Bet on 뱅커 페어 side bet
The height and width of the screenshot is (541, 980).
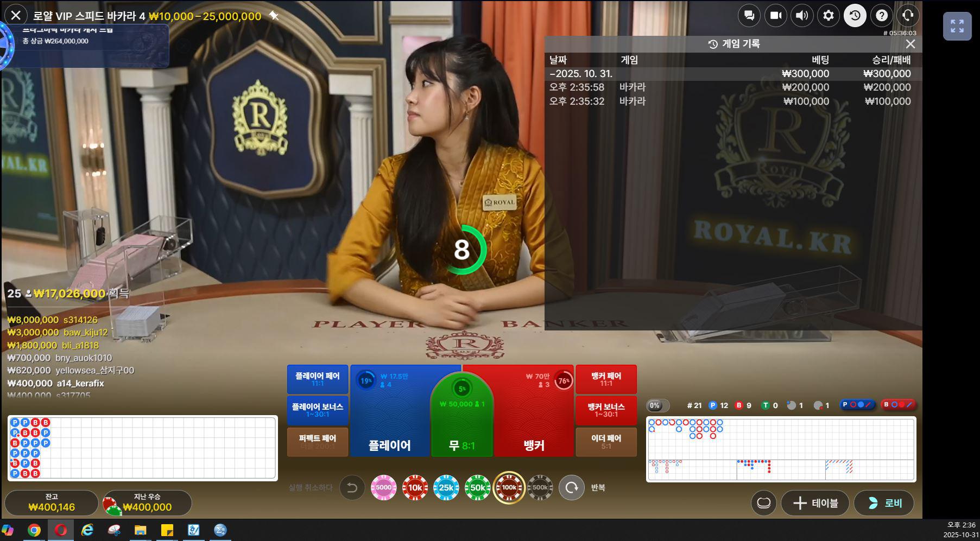606,379
